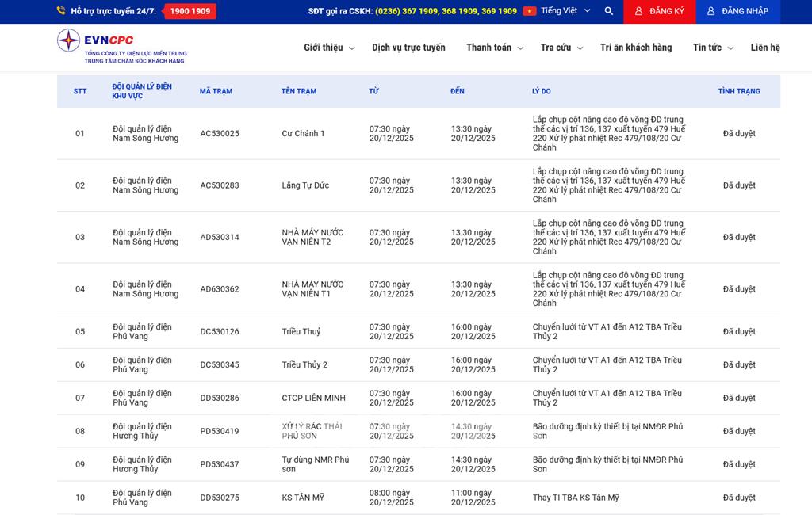
Task: Expand the Giới thiệu menu chevron
Action: click(x=352, y=48)
